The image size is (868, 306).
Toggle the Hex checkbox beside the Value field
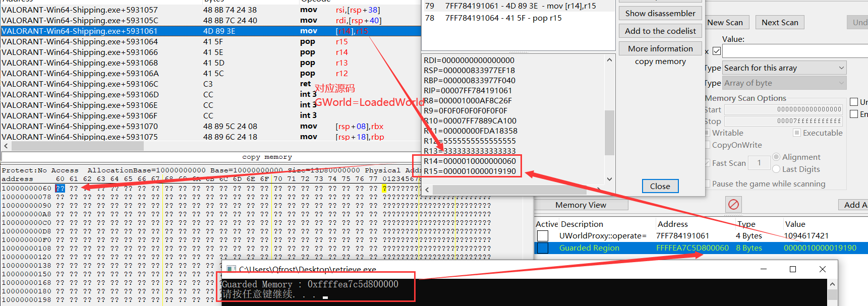coord(716,51)
